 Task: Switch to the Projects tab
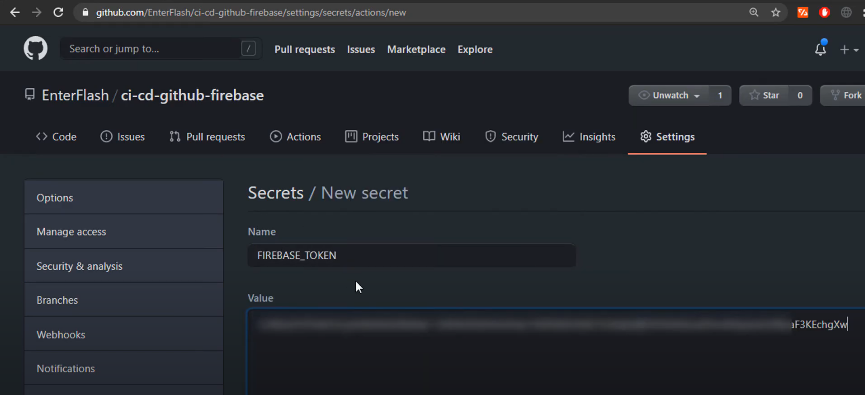(372, 137)
